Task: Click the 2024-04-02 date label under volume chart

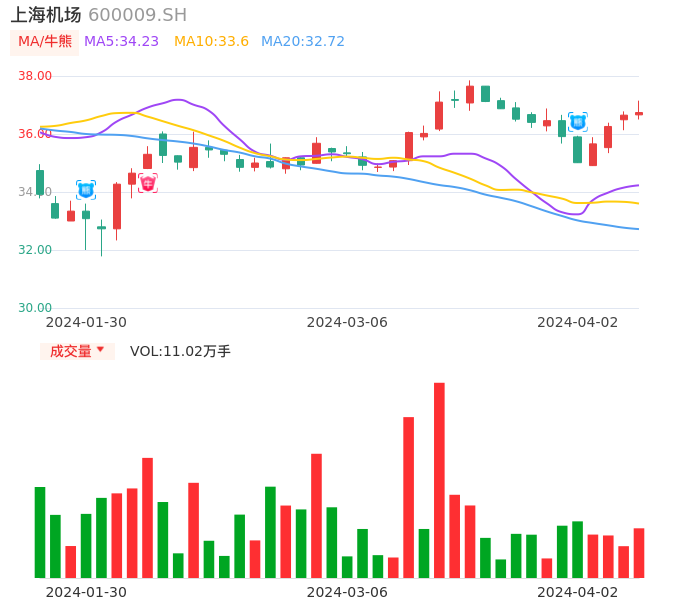Action: point(578,592)
